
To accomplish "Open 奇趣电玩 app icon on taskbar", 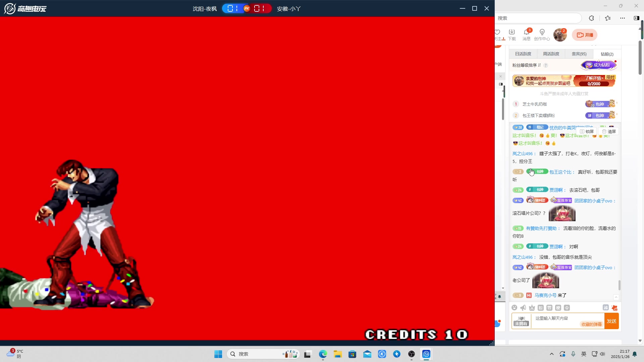I will pos(426,354).
